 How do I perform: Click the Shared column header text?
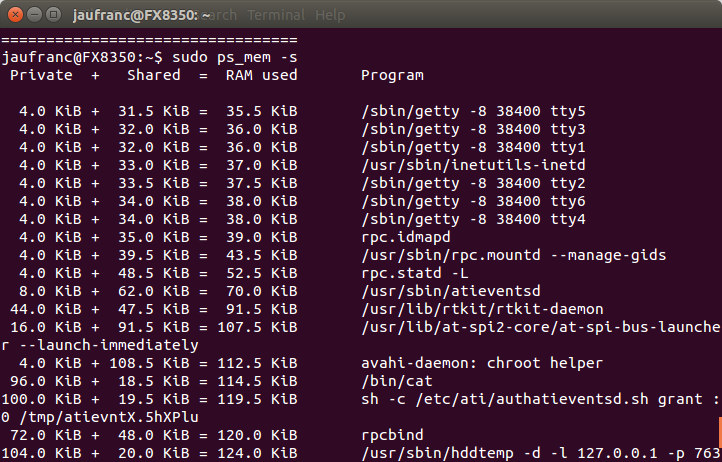point(154,75)
